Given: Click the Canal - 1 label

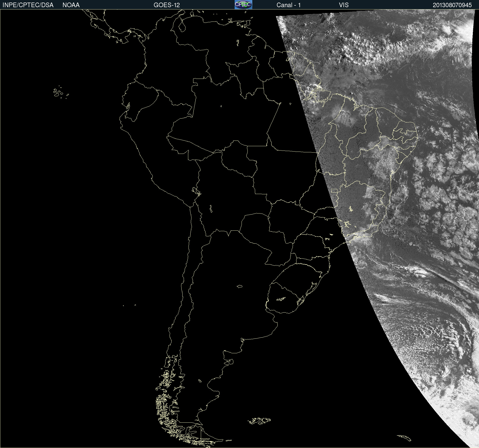Looking at the screenshot, I should coord(289,5).
